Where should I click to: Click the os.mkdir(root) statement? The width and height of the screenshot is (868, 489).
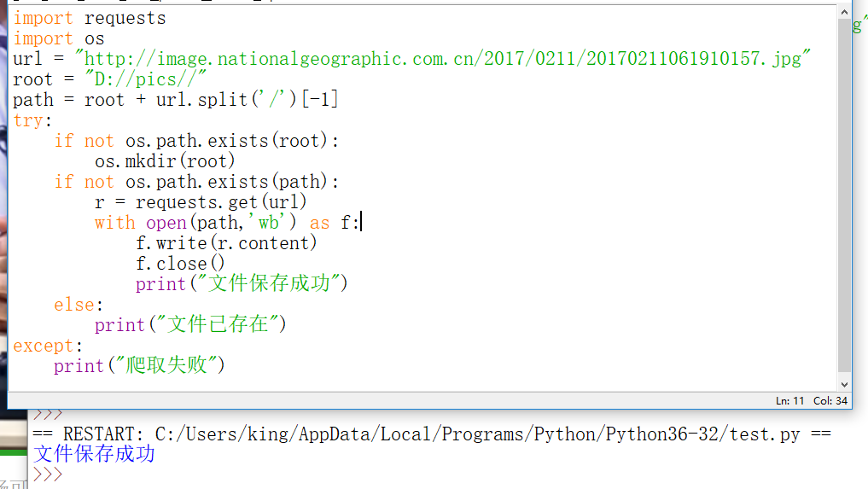click(x=165, y=161)
